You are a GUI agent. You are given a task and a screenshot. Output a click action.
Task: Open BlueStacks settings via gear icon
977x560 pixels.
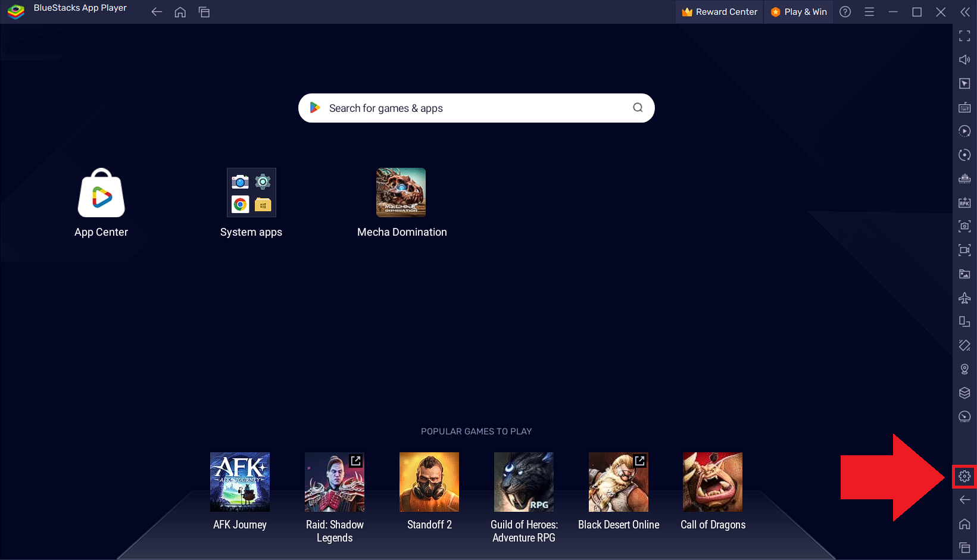coord(964,476)
